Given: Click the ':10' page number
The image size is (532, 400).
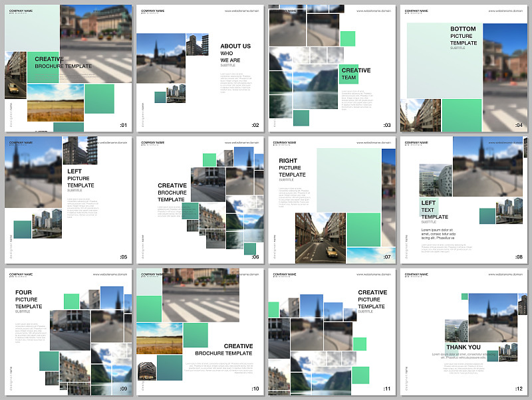Looking at the screenshot, I should tap(255, 389).
